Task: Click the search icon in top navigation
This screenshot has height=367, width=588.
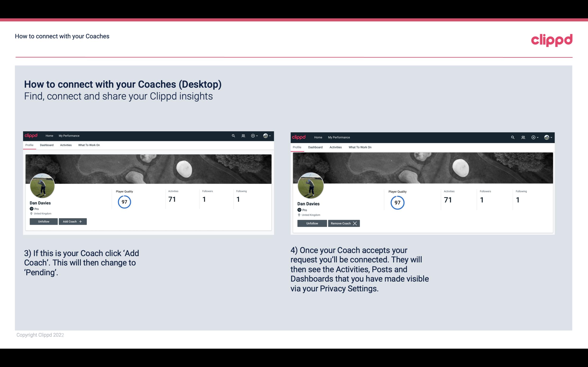Action: 233,135
